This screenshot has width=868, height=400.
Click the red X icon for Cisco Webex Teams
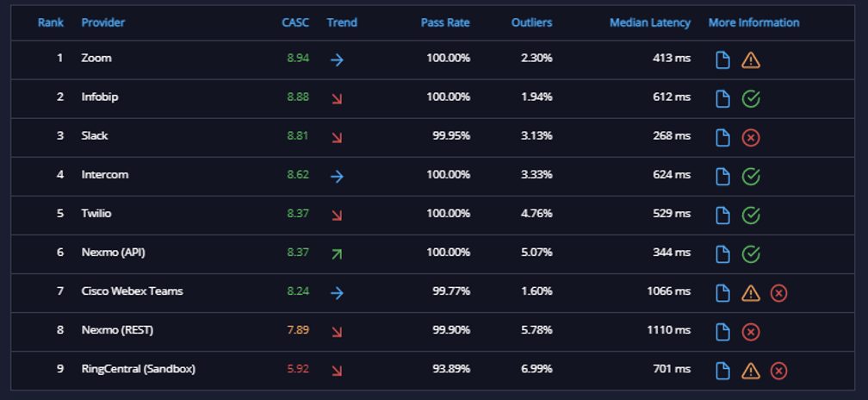point(778,292)
